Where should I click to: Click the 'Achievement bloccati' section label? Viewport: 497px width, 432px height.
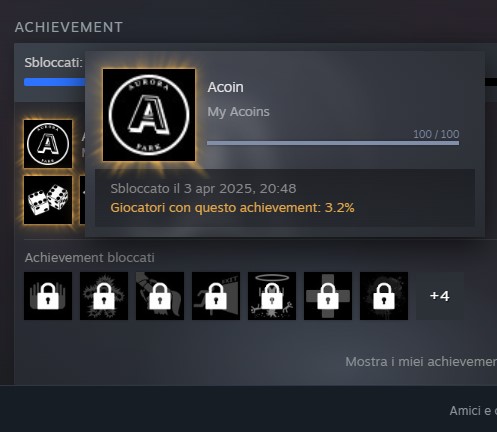click(x=90, y=258)
